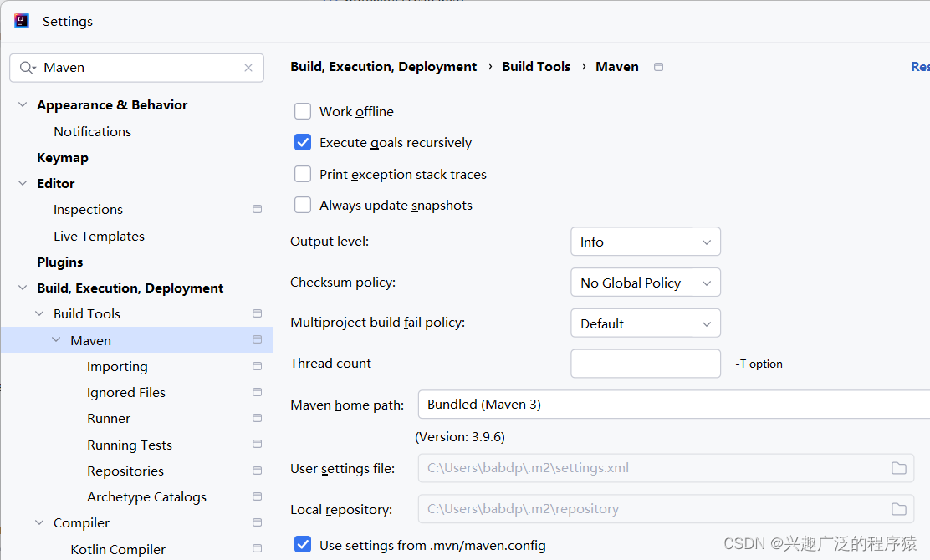Toggle Use settings from .mvn/maven.config
930x560 pixels.
coord(303,544)
